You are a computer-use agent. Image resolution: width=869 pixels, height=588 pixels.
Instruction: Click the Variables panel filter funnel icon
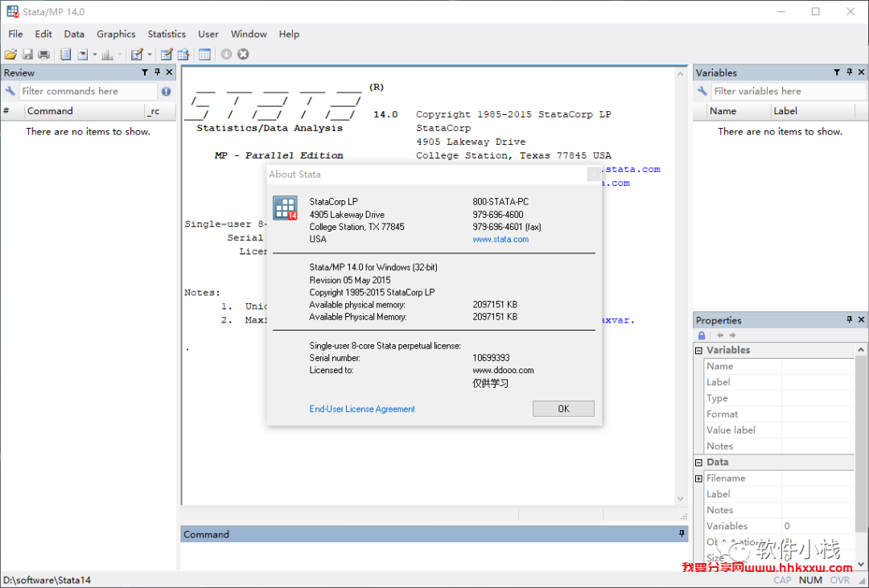point(837,72)
